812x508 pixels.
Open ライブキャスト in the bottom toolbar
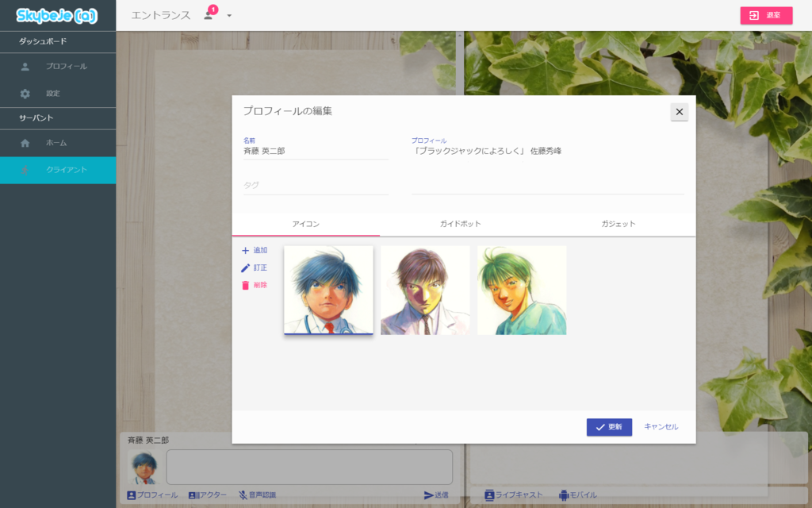point(513,495)
